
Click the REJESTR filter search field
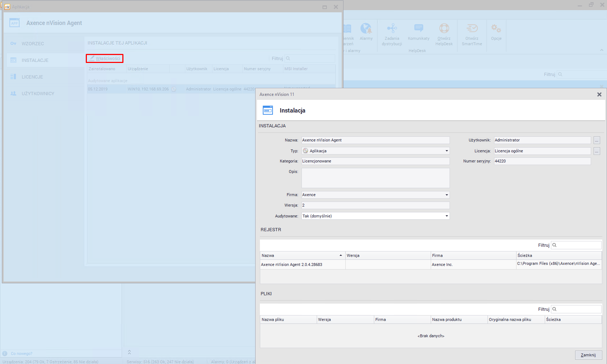tap(578, 245)
